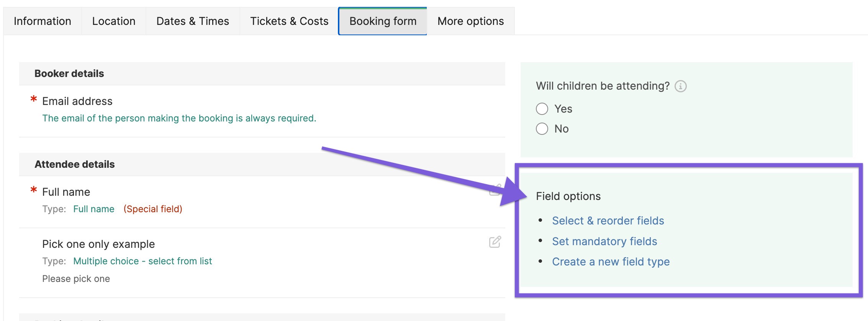Open the Information tab

coord(43,21)
